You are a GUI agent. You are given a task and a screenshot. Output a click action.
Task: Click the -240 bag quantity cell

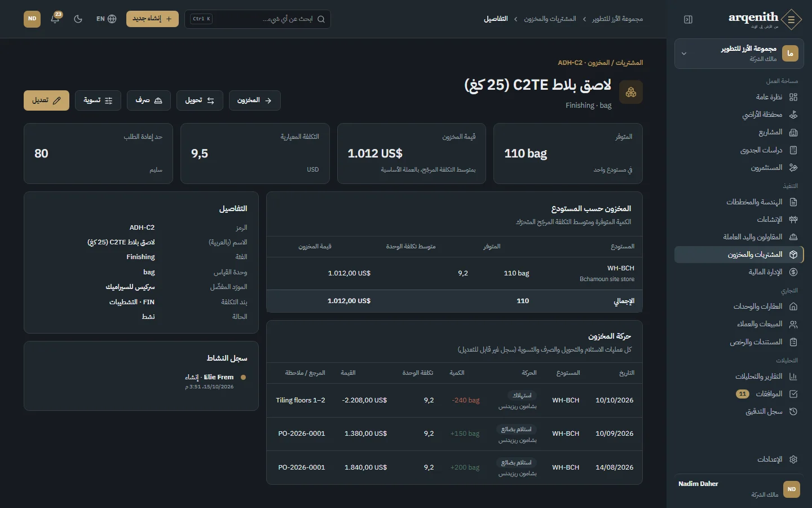466,400
